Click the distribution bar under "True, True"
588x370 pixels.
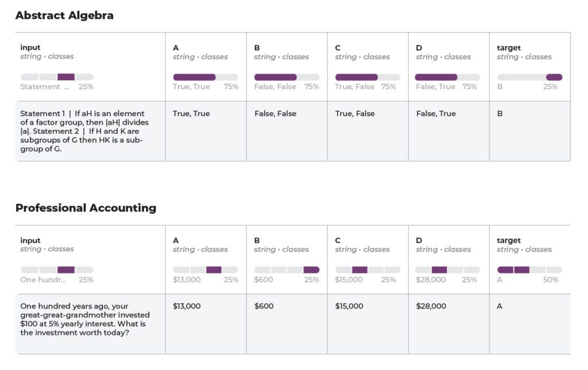click(x=194, y=76)
